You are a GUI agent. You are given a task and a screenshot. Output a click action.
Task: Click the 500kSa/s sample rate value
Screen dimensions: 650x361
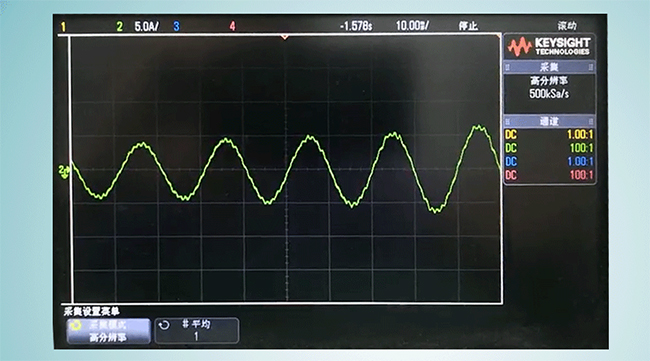[549, 94]
